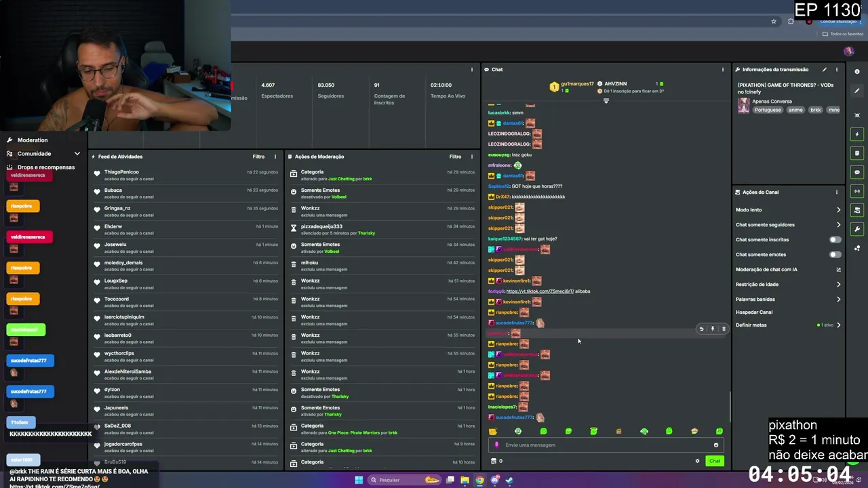Open external link icon for Moderação de chat com IA
868x488 pixels.
click(x=838, y=270)
